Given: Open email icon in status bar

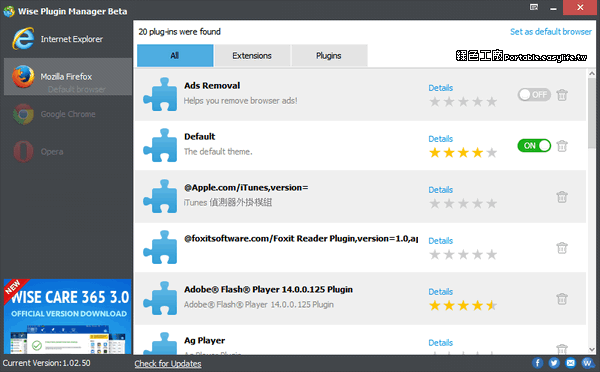Looking at the screenshot, I should (571, 363).
